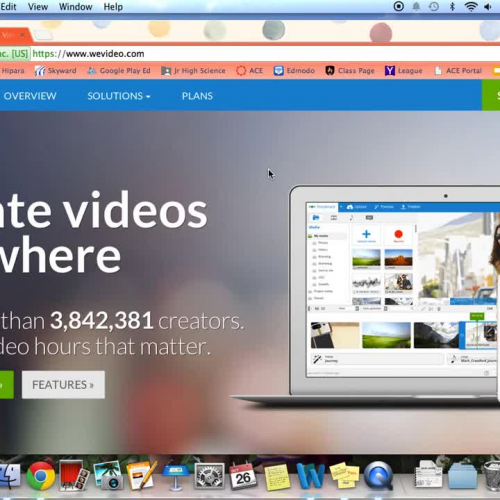Image resolution: width=500 pixels, height=500 pixels.
Task: Expand the SOLUTIONS dropdown menu
Action: point(119,96)
